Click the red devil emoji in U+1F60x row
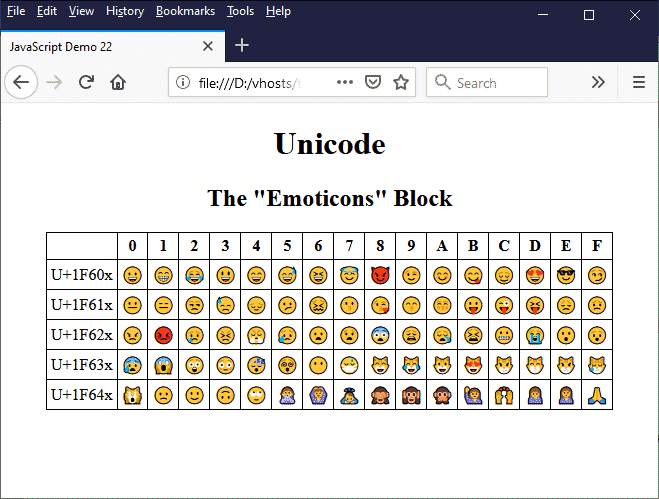 380,275
